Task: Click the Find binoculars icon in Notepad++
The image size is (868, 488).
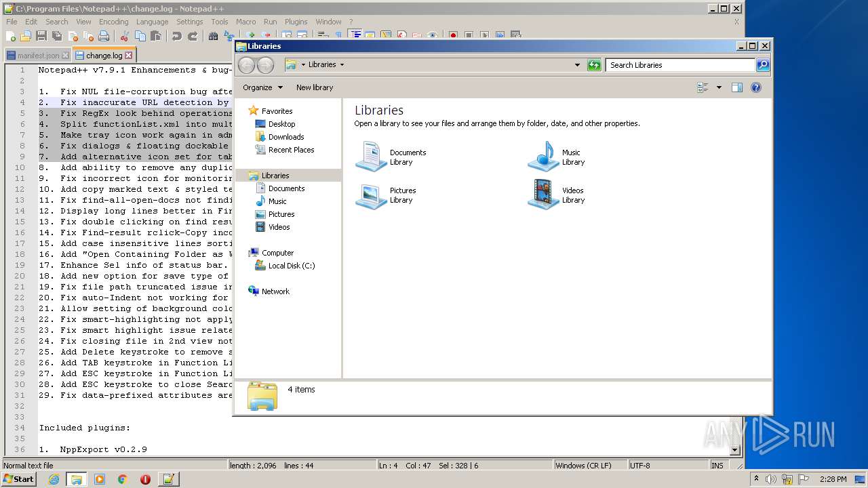Action: (214, 36)
